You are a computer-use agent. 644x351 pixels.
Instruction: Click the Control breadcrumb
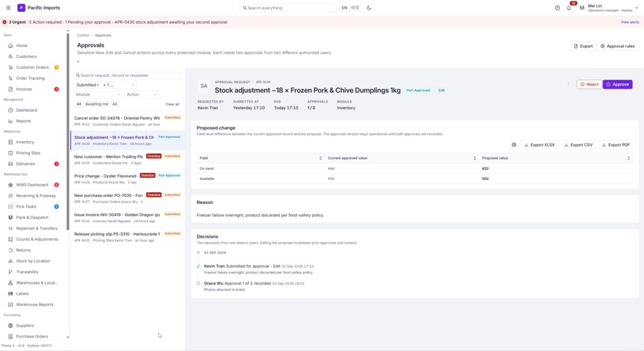point(83,35)
